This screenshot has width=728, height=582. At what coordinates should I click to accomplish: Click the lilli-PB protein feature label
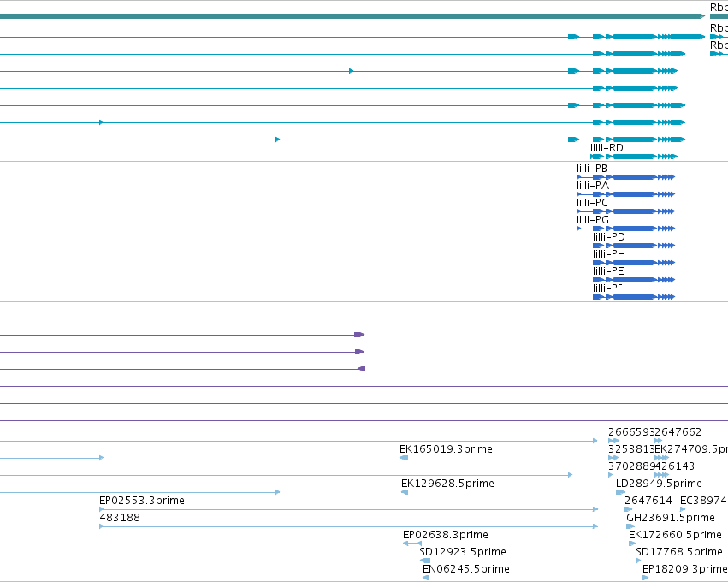tap(591, 168)
